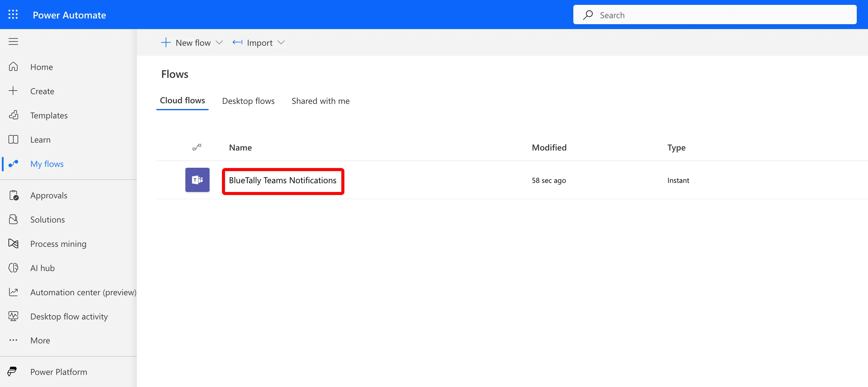Screen dimensions: 868x387
Task: Click the Approvals clipboard icon
Action: coord(14,195)
